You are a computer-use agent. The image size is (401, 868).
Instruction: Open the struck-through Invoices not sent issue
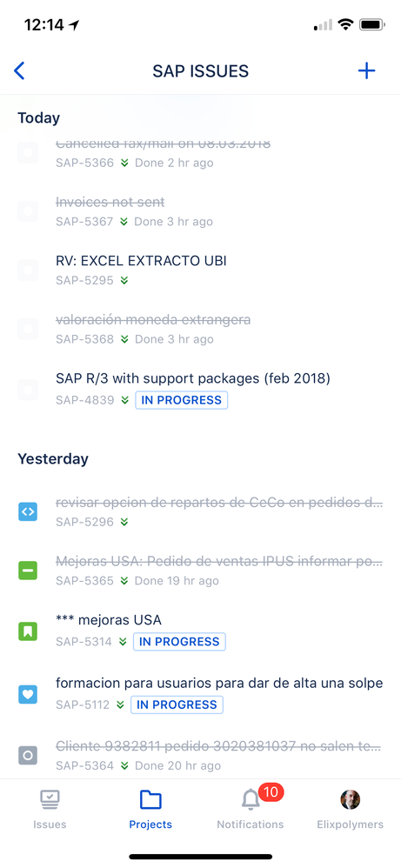[110, 203]
